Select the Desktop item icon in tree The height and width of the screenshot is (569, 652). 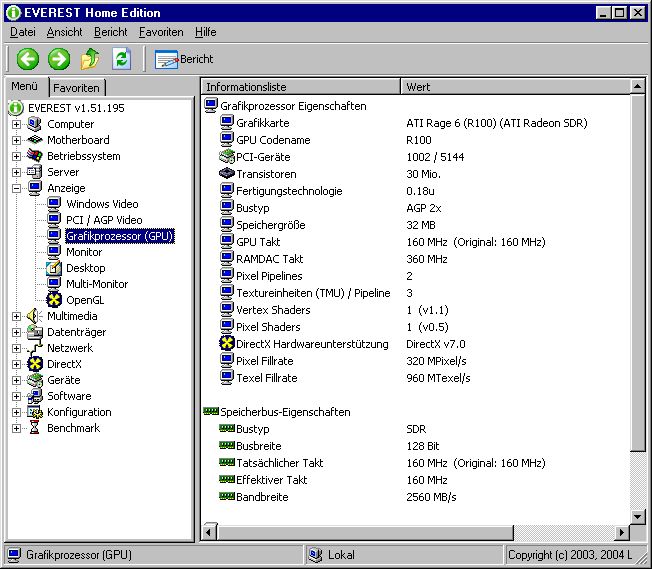54,268
